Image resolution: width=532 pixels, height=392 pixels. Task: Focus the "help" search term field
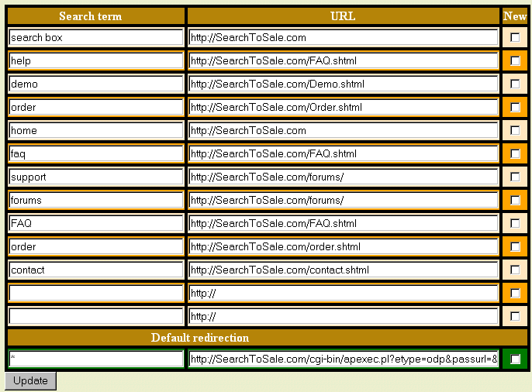(96, 60)
